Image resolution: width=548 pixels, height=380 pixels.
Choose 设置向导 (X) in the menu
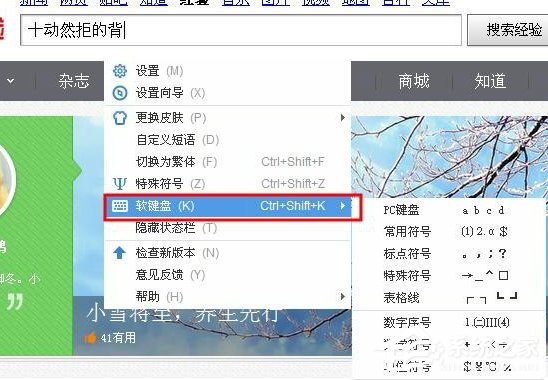point(227,93)
